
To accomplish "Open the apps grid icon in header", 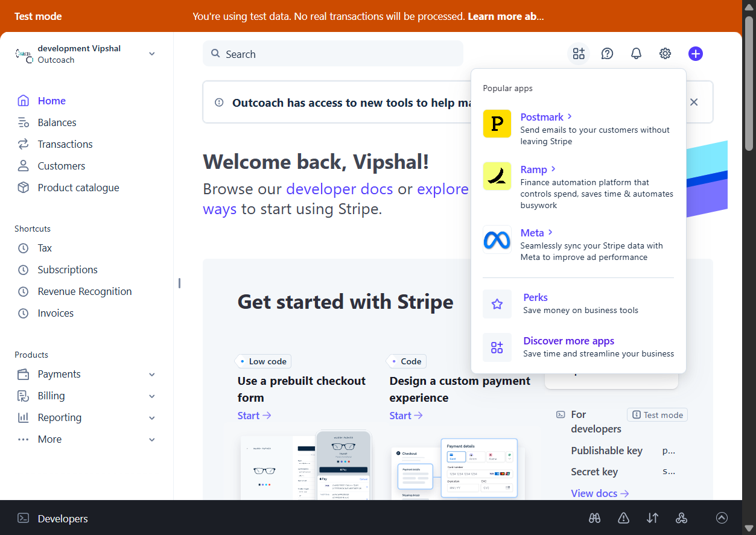I will coord(579,54).
